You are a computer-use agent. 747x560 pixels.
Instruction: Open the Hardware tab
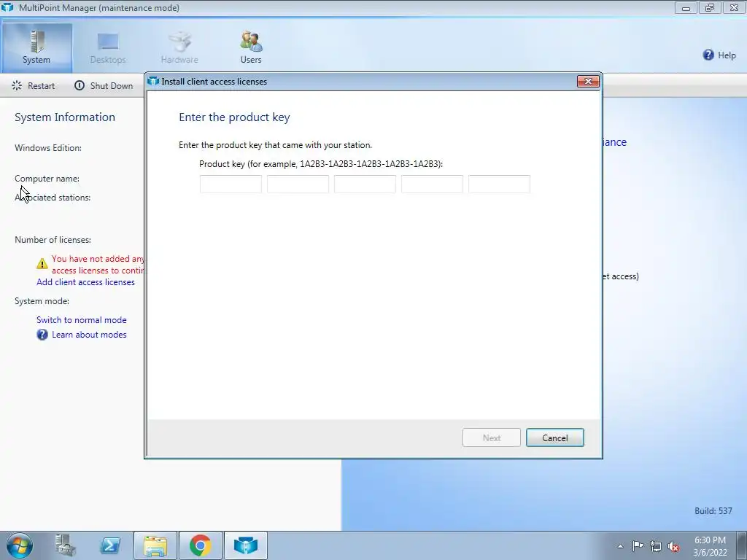click(179, 47)
